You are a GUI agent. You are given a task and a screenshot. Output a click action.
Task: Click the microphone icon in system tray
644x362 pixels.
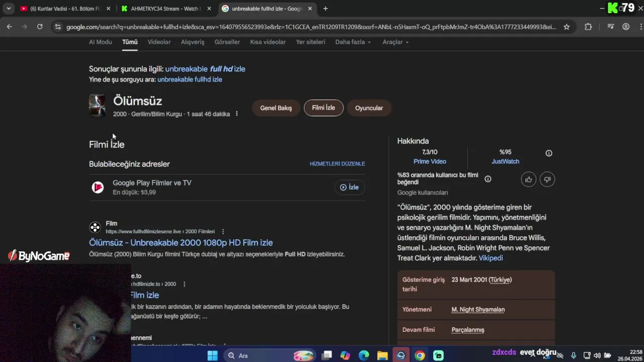point(574,355)
